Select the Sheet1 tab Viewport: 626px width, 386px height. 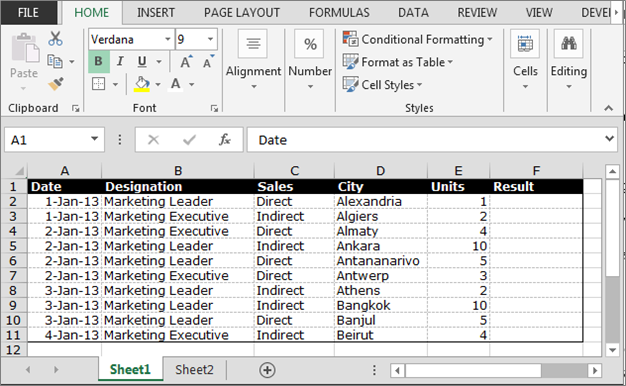pos(130,370)
